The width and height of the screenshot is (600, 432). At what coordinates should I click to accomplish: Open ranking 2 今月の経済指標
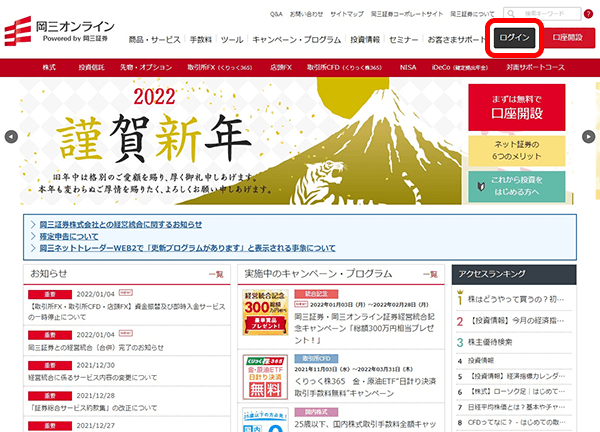pos(517,321)
